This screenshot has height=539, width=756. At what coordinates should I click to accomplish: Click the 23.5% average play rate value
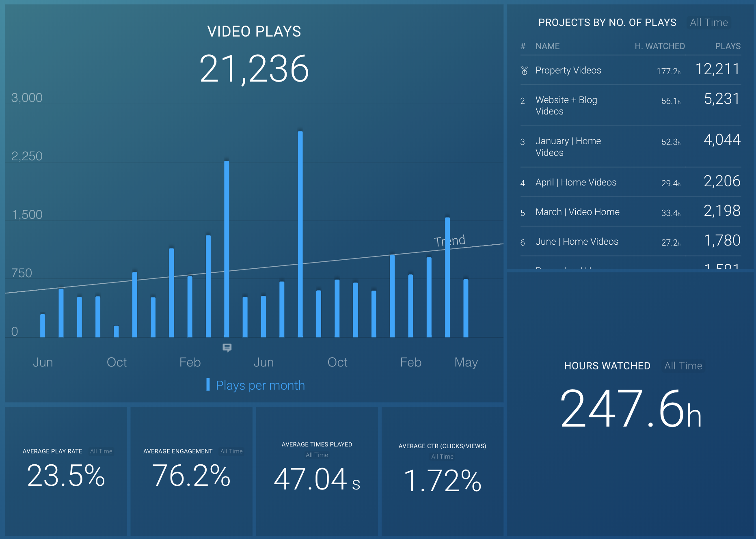pyautogui.click(x=66, y=476)
